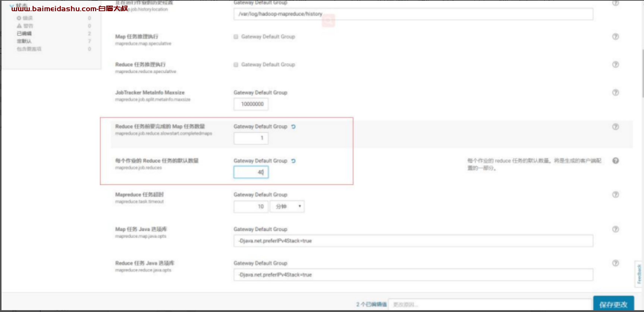Edit Map Java opts field
This screenshot has height=312, width=644.
coord(413,241)
